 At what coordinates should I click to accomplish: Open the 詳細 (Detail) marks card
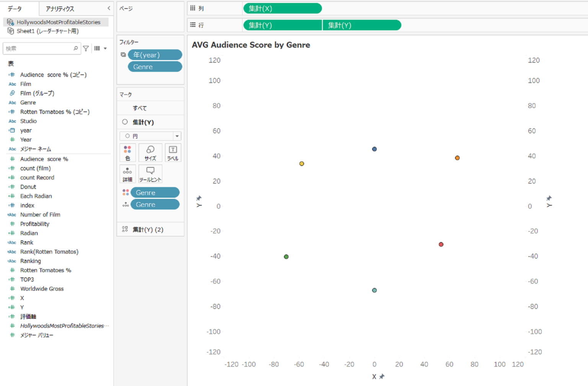[x=127, y=173]
